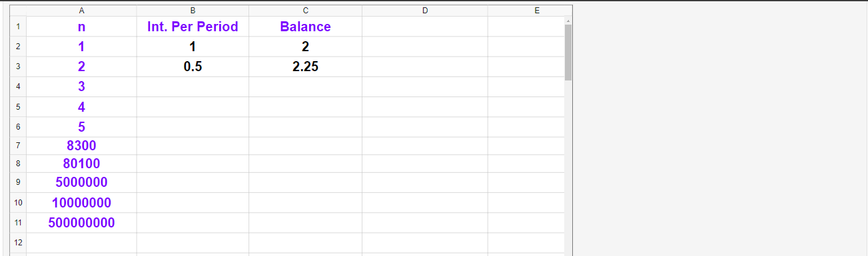Click cell A2 containing purple 1
The image size is (868, 256).
[x=81, y=47]
